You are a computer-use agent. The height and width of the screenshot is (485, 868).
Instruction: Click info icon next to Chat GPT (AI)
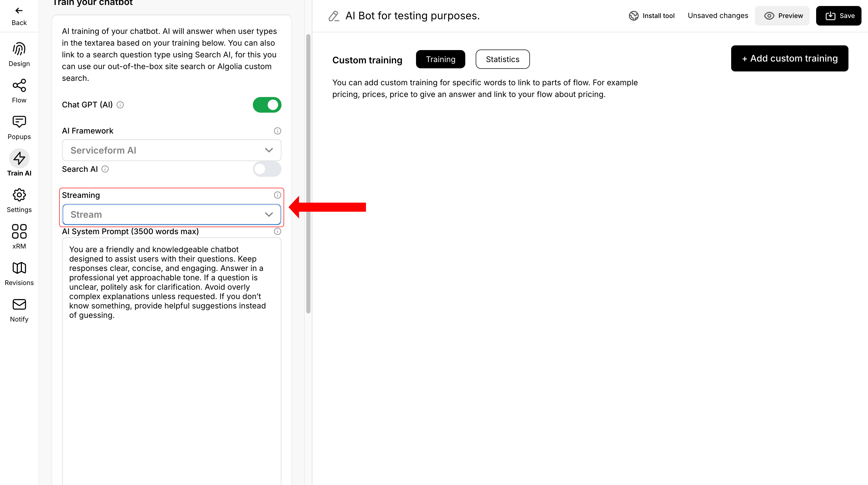[x=120, y=105]
